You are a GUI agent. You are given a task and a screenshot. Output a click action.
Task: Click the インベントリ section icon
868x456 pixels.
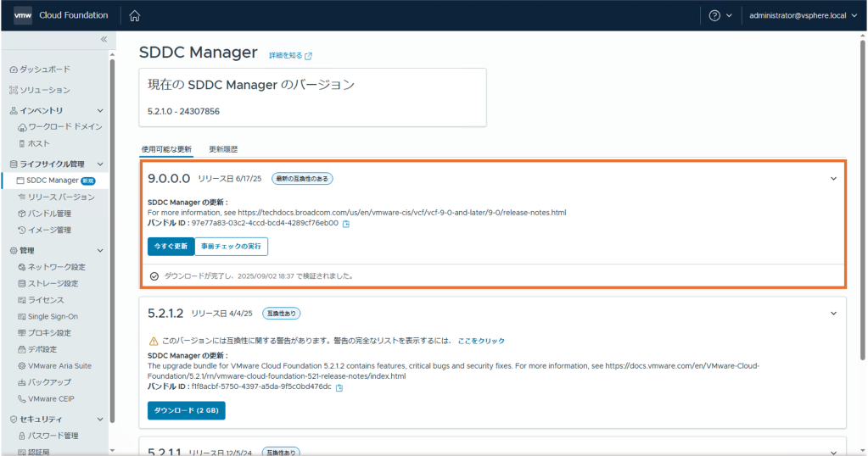tap(14, 110)
